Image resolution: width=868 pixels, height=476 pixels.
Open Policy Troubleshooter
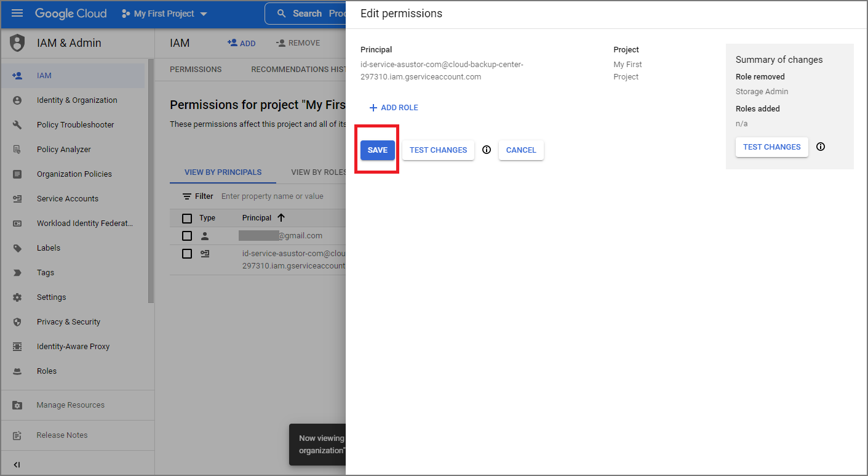[76, 125]
